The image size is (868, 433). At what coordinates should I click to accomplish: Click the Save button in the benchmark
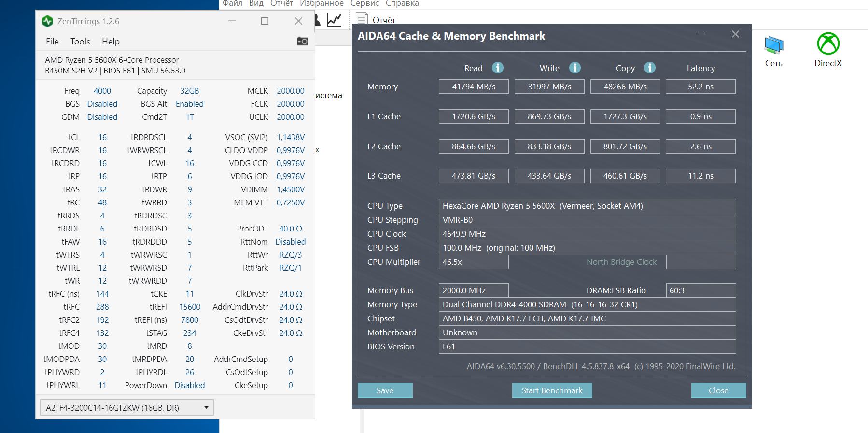(385, 390)
